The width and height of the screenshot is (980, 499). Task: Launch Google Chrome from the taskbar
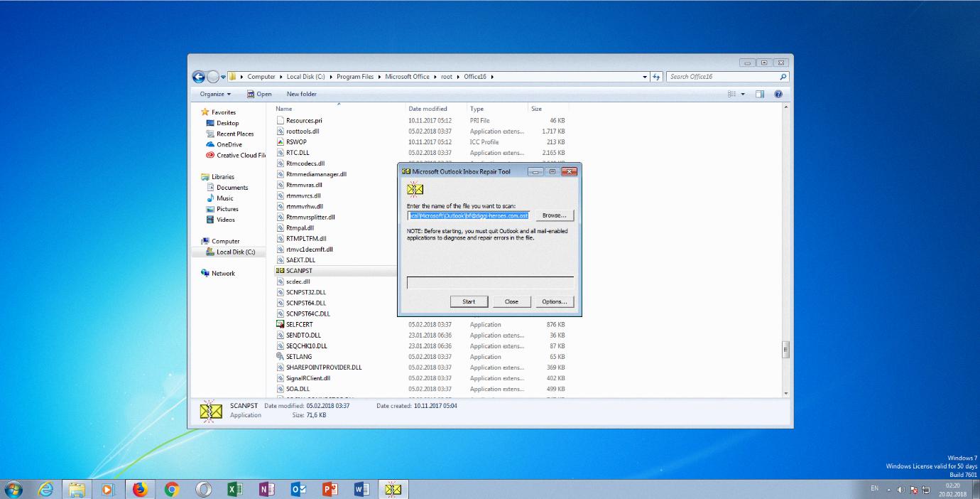click(x=171, y=489)
